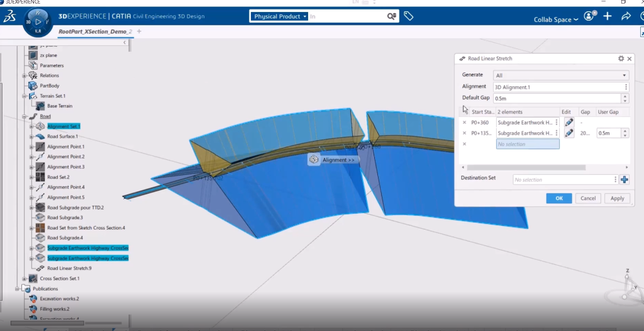Open Road Linear Stretch dialog settings gear
Screen dimensions: 644x331
click(621, 59)
